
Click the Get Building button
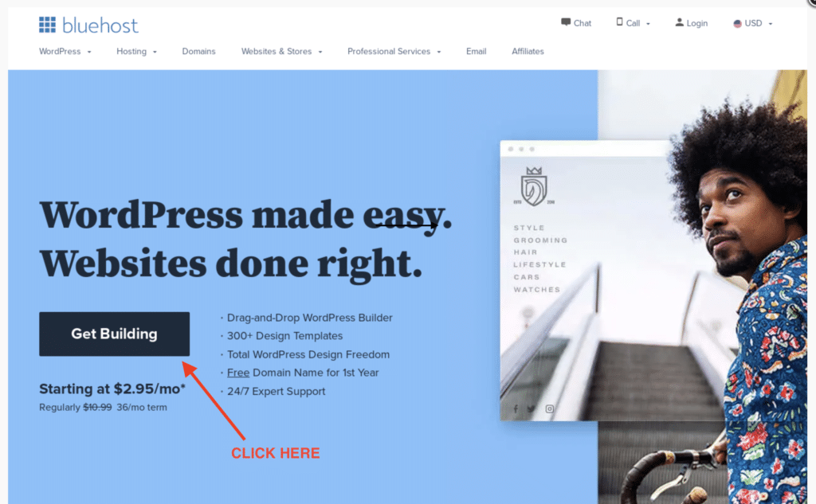pyautogui.click(x=114, y=334)
